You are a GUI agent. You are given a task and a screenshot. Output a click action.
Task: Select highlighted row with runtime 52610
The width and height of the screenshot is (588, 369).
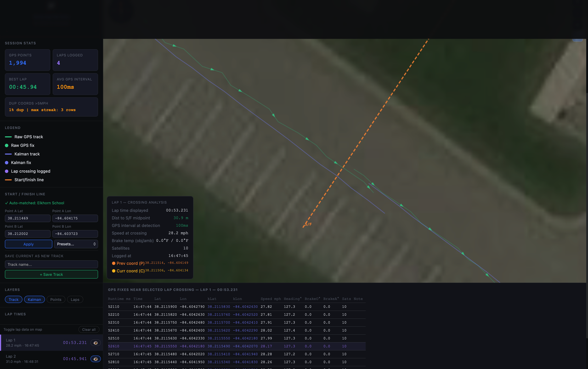click(x=237, y=346)
